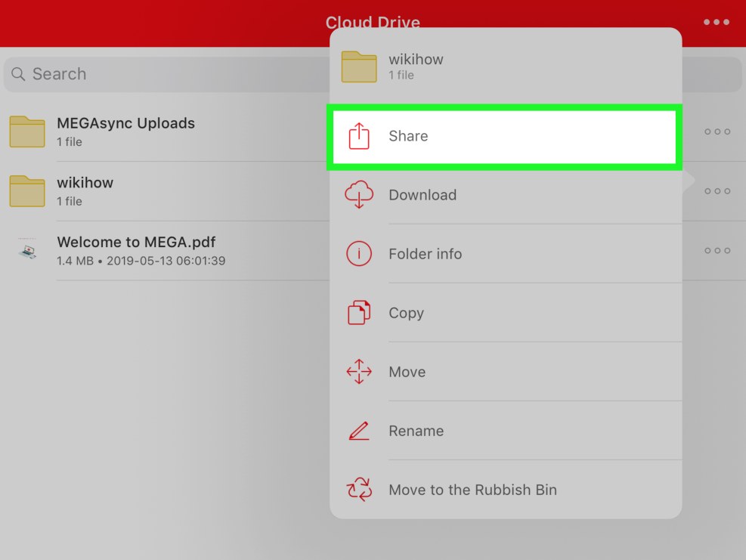Click the Rename pencil icon
746x560 pixels.
pyautogui.click(x=359, y=431)
